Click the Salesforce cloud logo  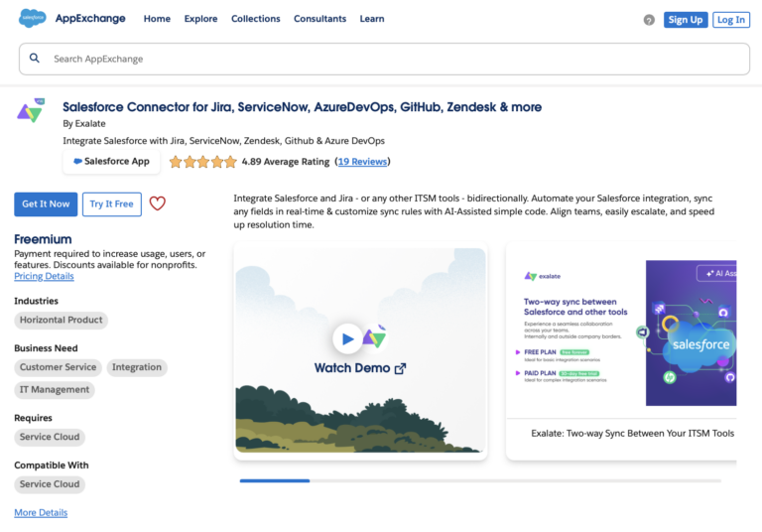[x=33, y=19]
